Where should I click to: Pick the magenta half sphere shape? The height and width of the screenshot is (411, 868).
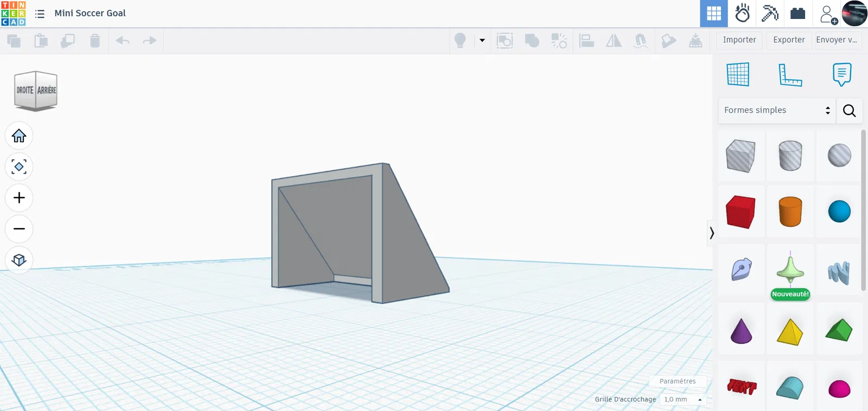[x=839, y=389]
